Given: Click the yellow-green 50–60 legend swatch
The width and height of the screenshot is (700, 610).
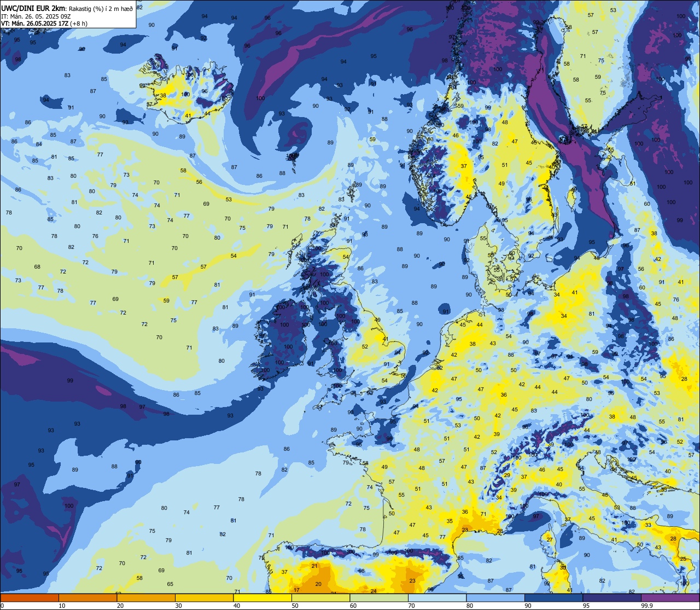Looking at the screenshot, I should tap(320, 597).
